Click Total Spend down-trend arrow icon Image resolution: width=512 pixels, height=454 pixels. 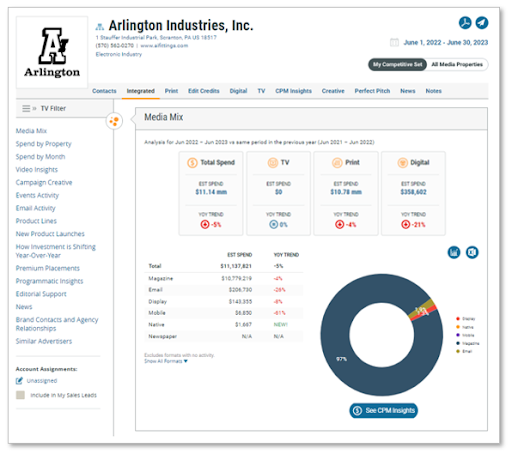click(205, 224)
